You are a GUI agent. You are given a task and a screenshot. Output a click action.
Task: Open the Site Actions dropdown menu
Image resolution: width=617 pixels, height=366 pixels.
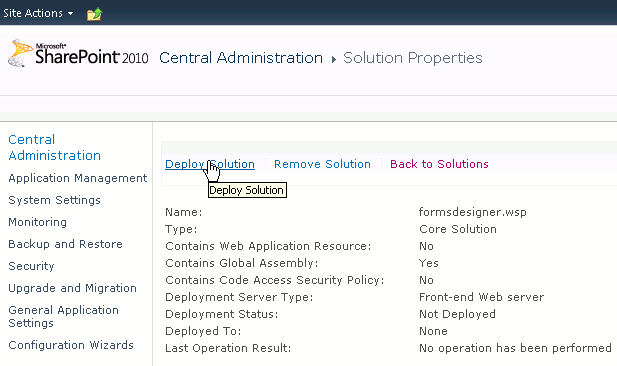pos(38,13)
